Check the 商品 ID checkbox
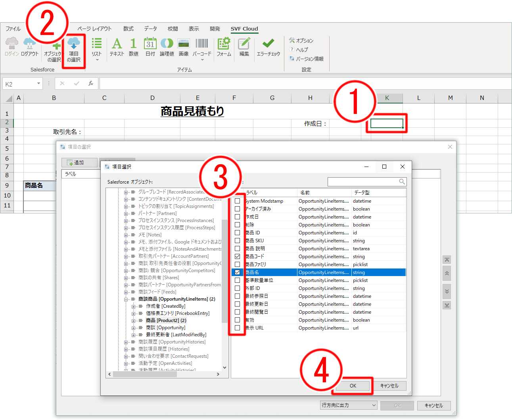Image resolution: width=512 pixels, height=420 pixels. click(x=237, y=233)
